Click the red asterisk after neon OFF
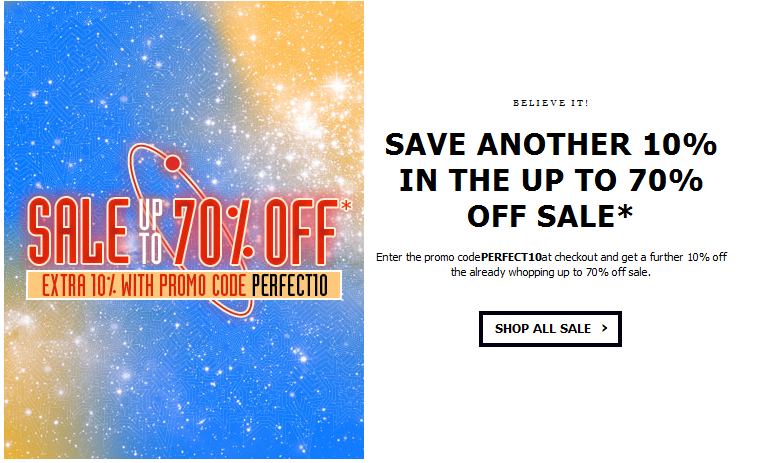 (345, 207)
